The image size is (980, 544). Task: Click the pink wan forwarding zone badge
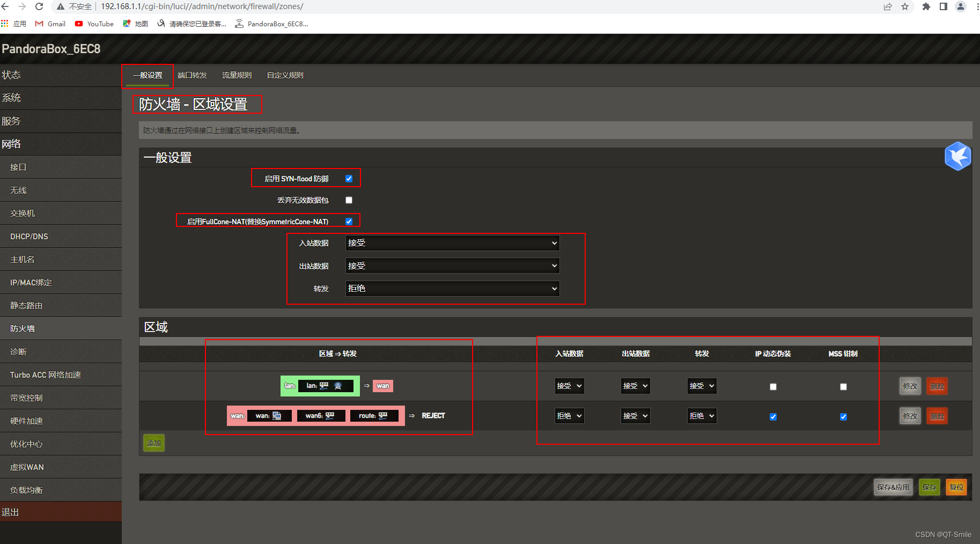(x=382, y=386)
